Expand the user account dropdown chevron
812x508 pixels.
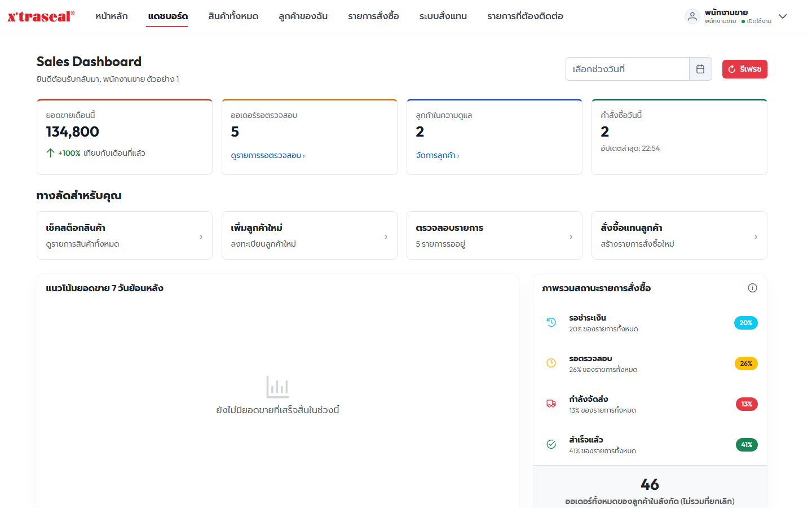[x=783, y=16]
